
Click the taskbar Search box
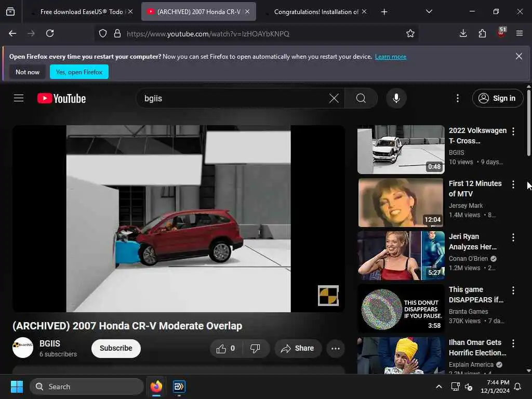click(87, 387)
